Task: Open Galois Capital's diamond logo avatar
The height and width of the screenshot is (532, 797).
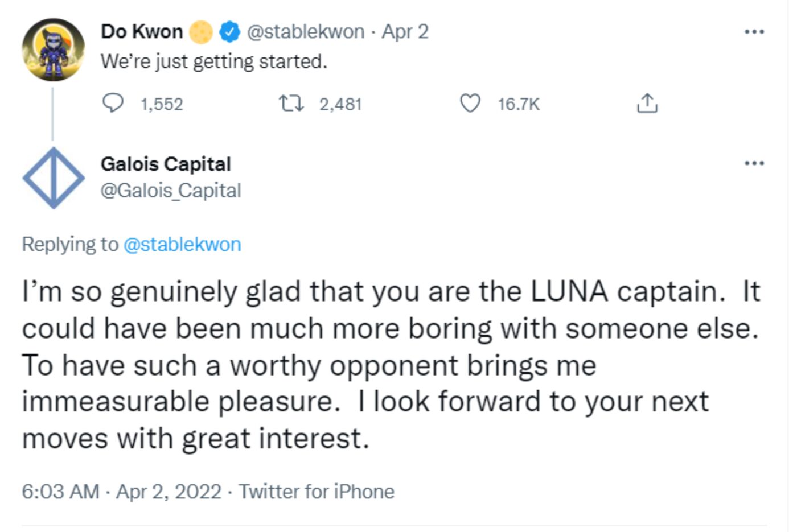Action: (x=53, y=178)
